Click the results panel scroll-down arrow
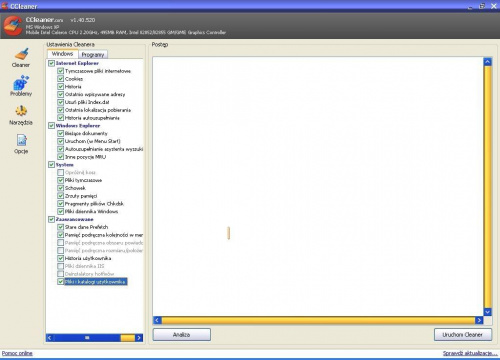Screen dimensions: 500x360 488,312
